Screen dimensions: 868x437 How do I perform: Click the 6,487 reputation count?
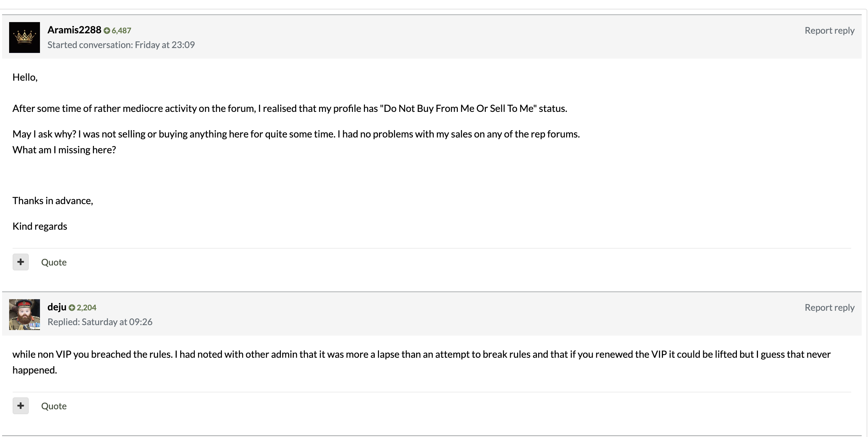coord(121,31)
